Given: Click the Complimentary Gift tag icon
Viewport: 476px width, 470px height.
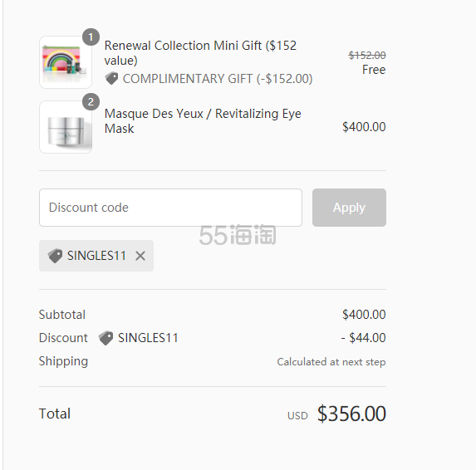Looking at the screenshot, I should click(x=111, y=79).
